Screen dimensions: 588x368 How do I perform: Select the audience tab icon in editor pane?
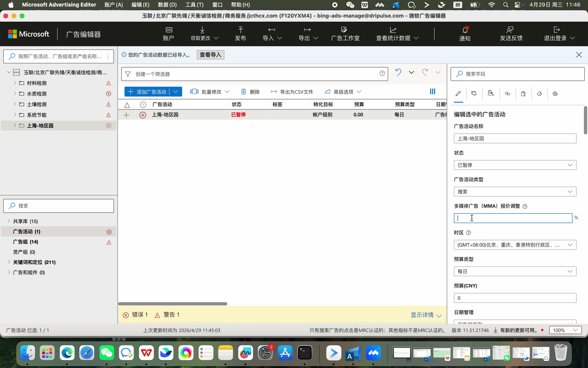[x=491, y=93]
